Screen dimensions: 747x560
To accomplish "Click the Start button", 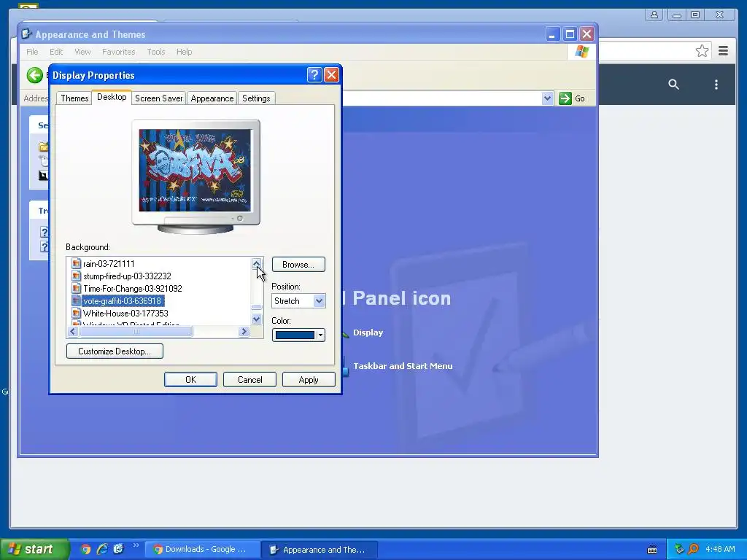I will coord(34,549).
